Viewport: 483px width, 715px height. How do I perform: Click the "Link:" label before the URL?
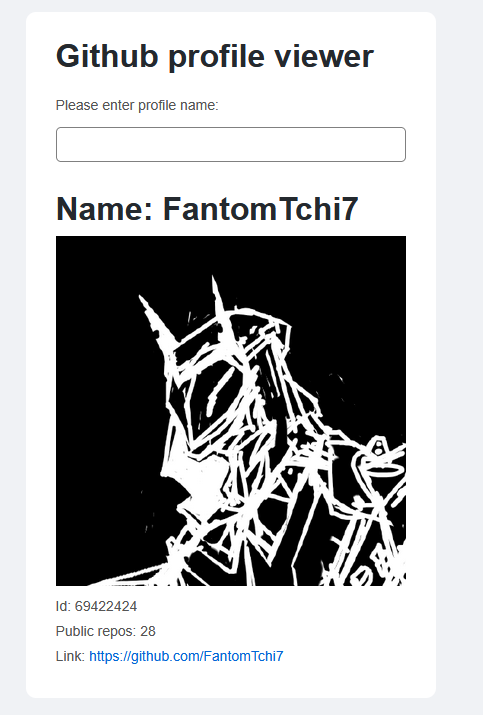point(70,656)
